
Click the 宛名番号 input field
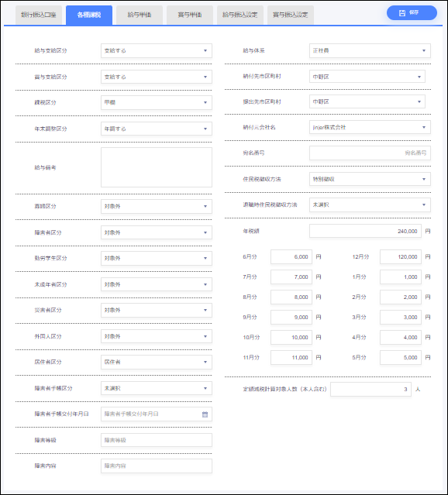tap(370, 153)
